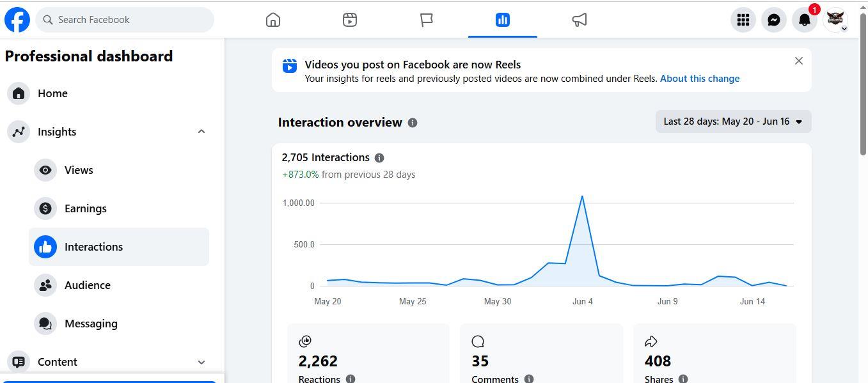
Task: Open notifications bell icon
Action: 805,20
